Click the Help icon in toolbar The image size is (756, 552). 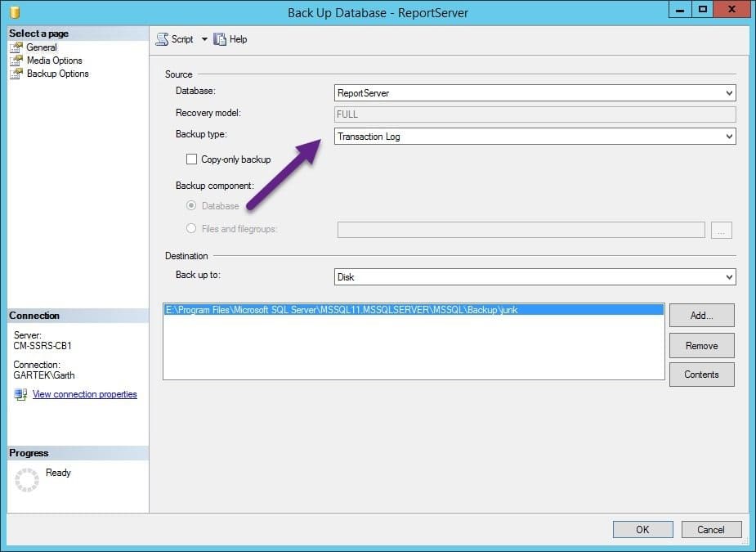pyautogui.click(x=219, y=39)
